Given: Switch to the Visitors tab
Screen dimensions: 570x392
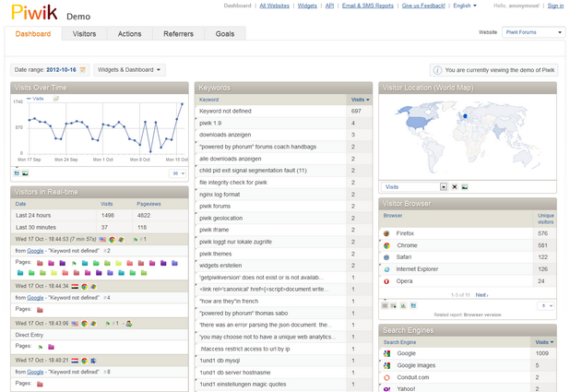Looking at the screenshot, I should (x=84, y=34).
